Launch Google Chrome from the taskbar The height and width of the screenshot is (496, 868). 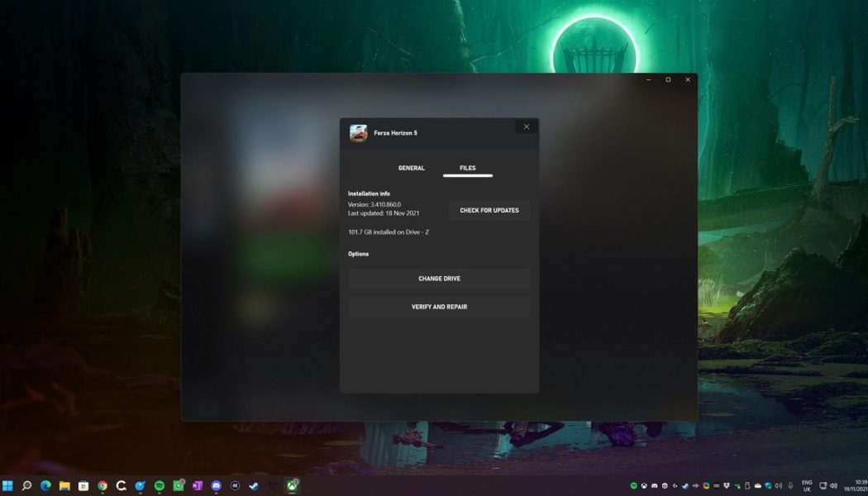[102, 485]
